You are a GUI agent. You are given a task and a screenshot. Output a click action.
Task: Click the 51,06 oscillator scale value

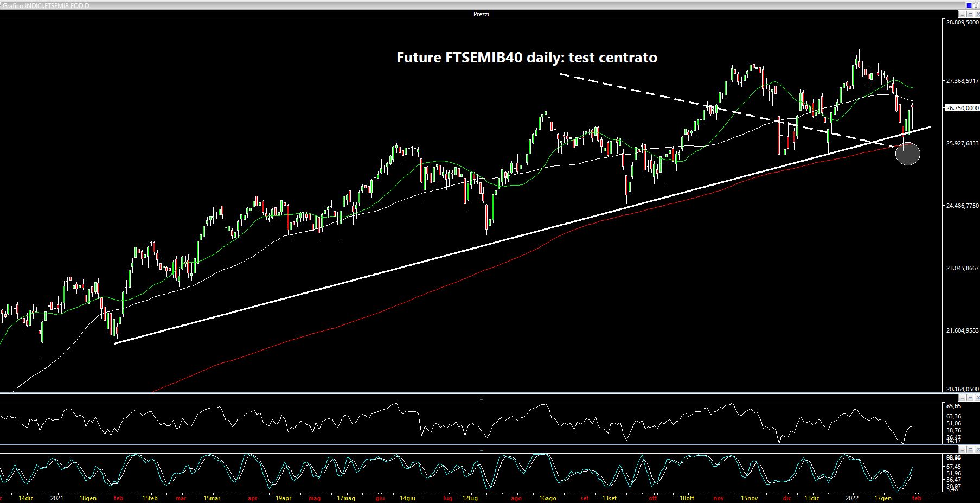953,423
